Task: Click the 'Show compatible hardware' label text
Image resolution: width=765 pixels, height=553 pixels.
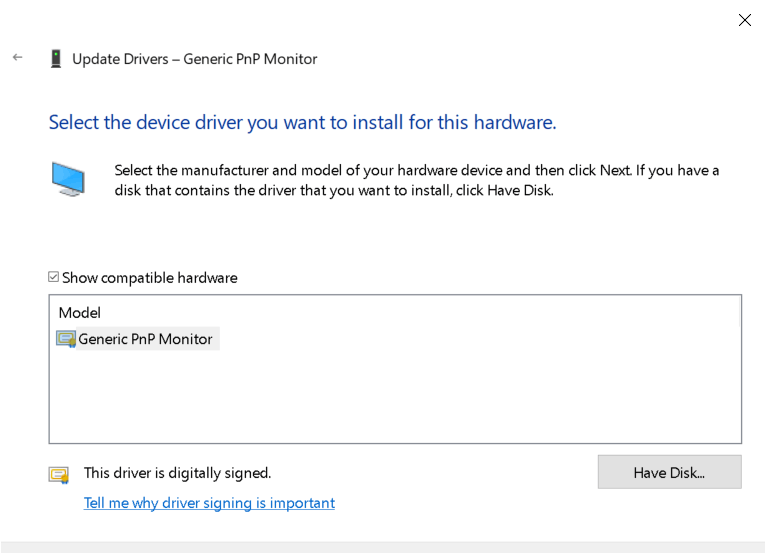Action: pyautogui.click(x=150, y=278)
